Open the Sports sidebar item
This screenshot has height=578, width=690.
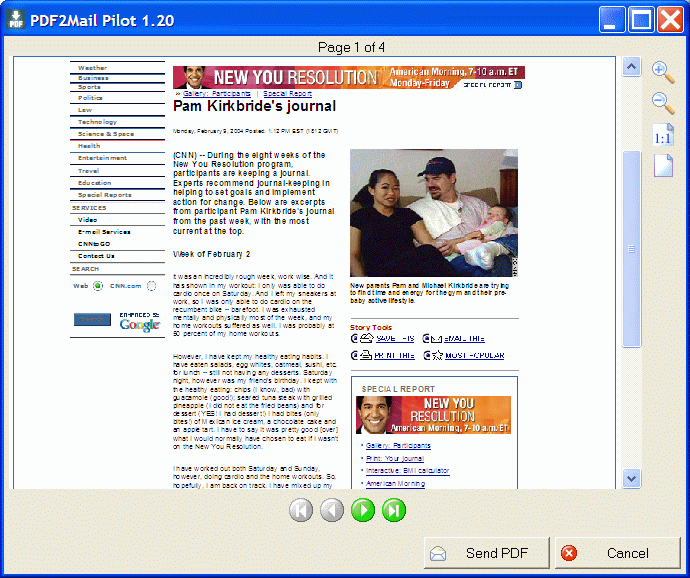pyautogui.click(x=89, y=87)
